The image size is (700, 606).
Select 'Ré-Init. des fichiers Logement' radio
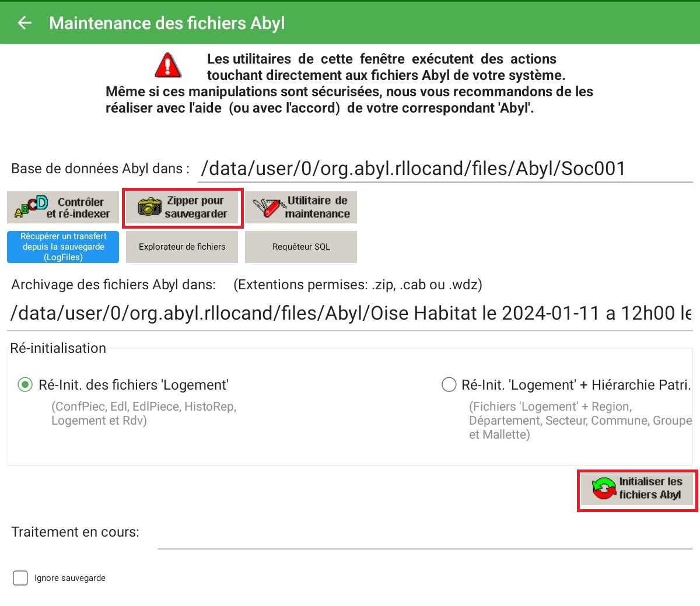(25, 385)
